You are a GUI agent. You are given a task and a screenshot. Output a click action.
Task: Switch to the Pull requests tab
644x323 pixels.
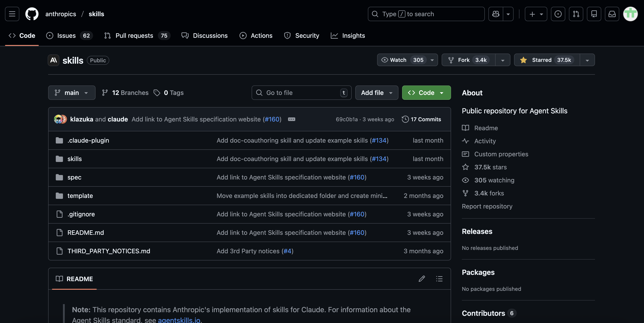tap(137, 36)
